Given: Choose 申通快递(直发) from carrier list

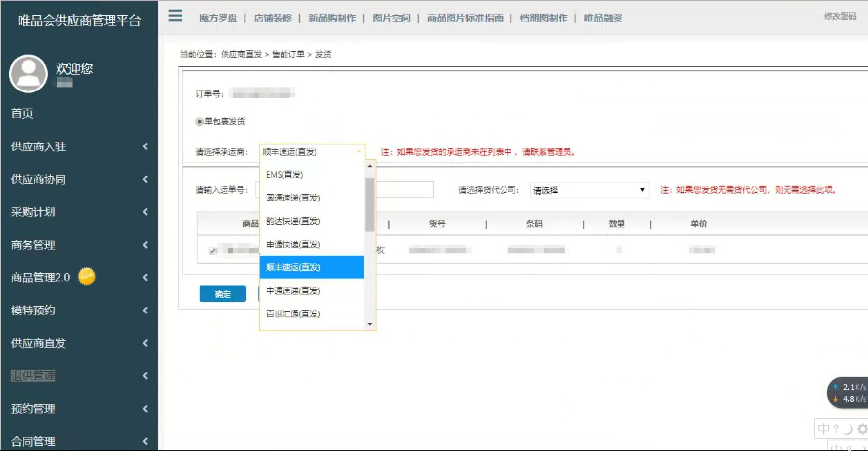Looking at the screenshot, I should (312, 244).
